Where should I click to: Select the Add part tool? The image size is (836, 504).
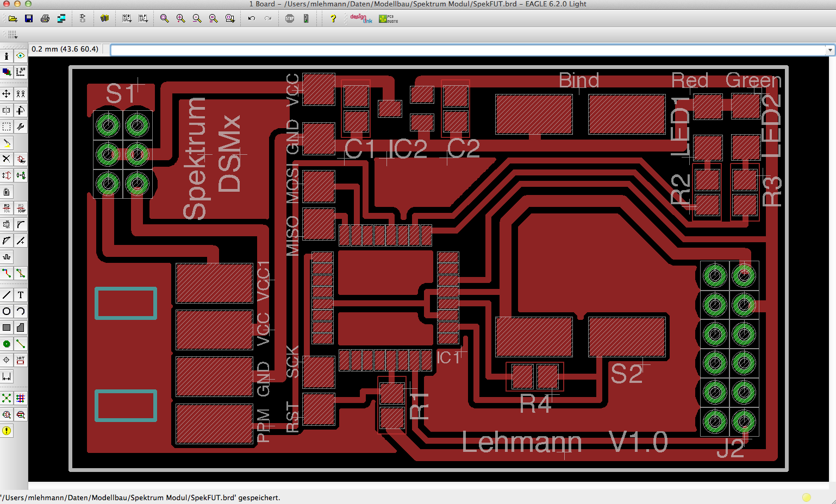coord(21,159)
